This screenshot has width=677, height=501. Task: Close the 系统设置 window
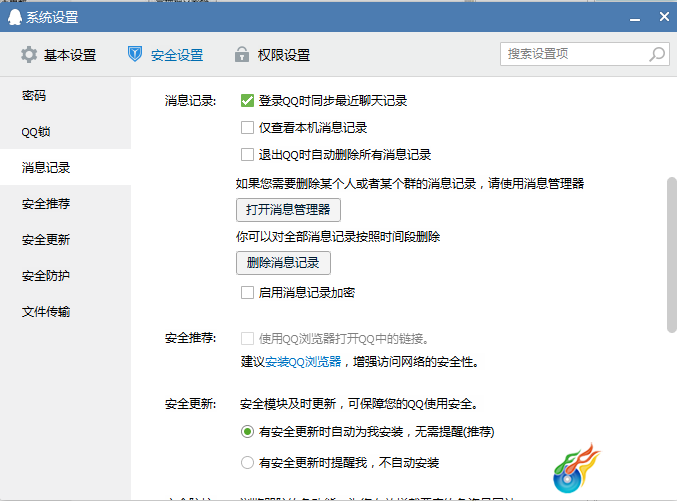(x=664, y=17)
